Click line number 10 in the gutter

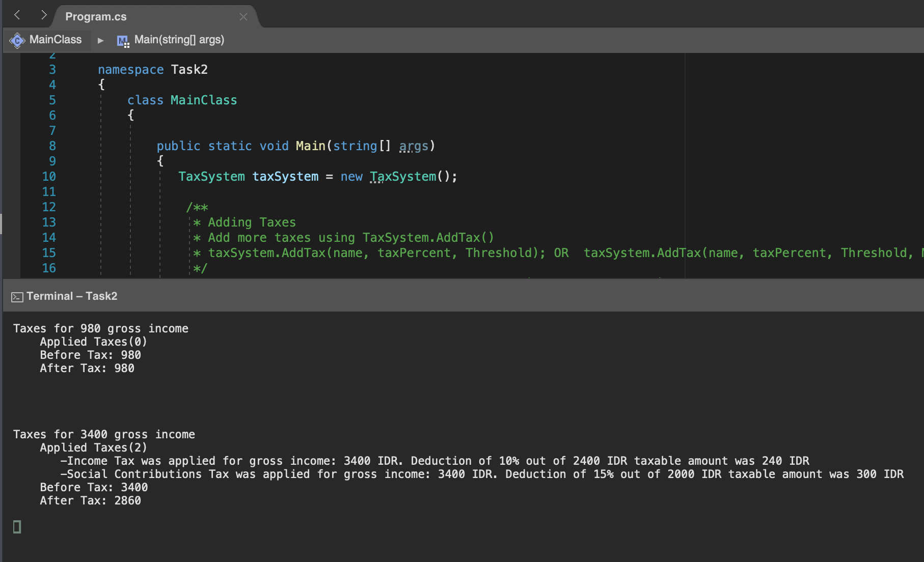click(x=49, y=177)
